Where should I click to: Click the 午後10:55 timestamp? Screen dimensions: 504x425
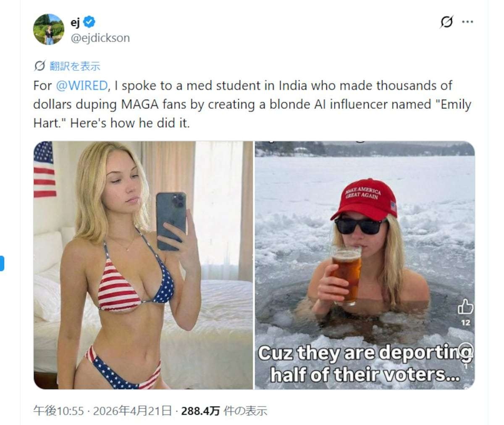pyautogui.click(x=58, y=411)
